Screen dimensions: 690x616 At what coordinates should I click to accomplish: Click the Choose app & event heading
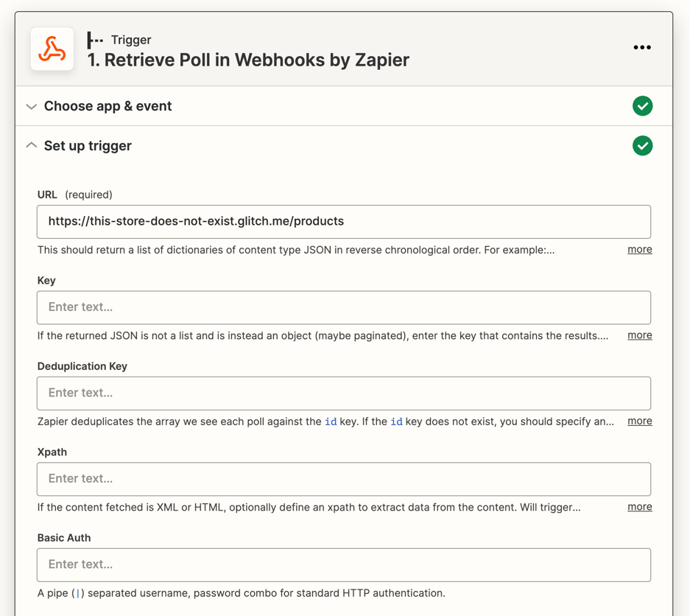(x=108, y=106)
